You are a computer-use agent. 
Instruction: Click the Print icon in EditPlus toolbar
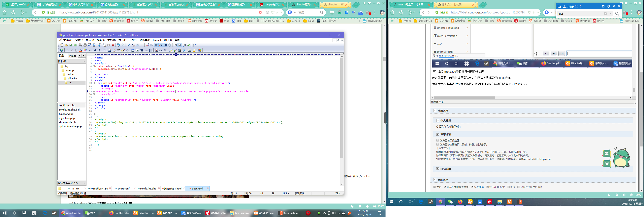pos(85,45)
